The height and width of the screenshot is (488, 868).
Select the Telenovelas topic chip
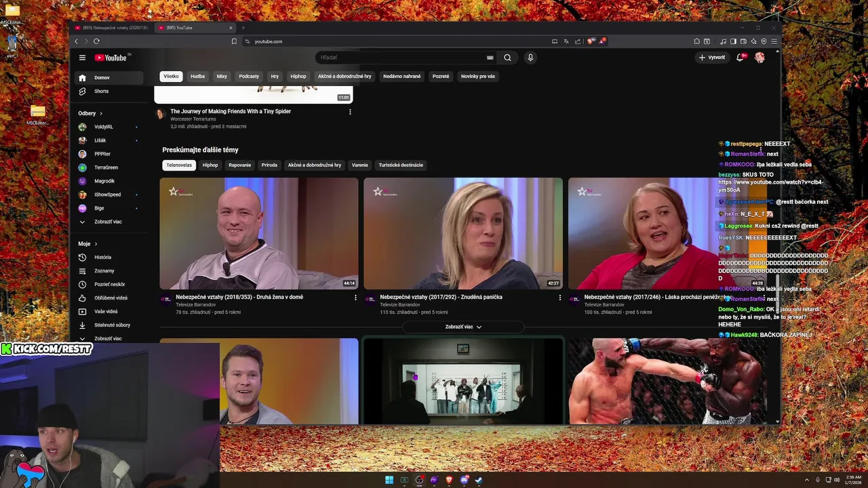pos(180,165)
